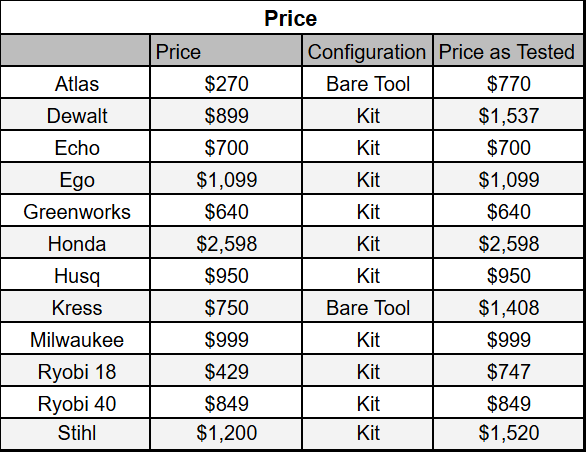Click the Husq row label
The width and height of the screenshot is (586, 452).
coord(75,276)
